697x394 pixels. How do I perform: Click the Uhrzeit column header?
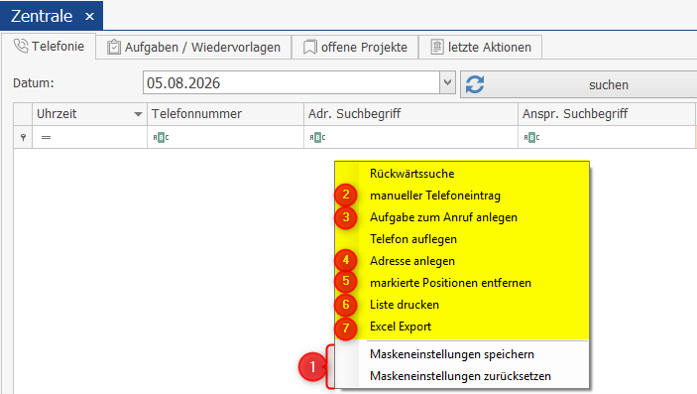click(x=89, y=114)
